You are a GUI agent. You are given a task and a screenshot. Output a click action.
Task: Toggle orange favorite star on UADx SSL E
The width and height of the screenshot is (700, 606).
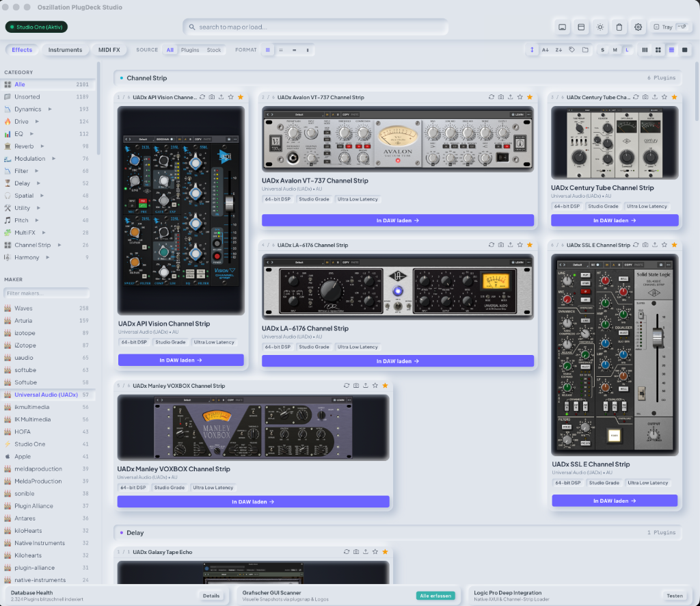click(x=675, y=245)
